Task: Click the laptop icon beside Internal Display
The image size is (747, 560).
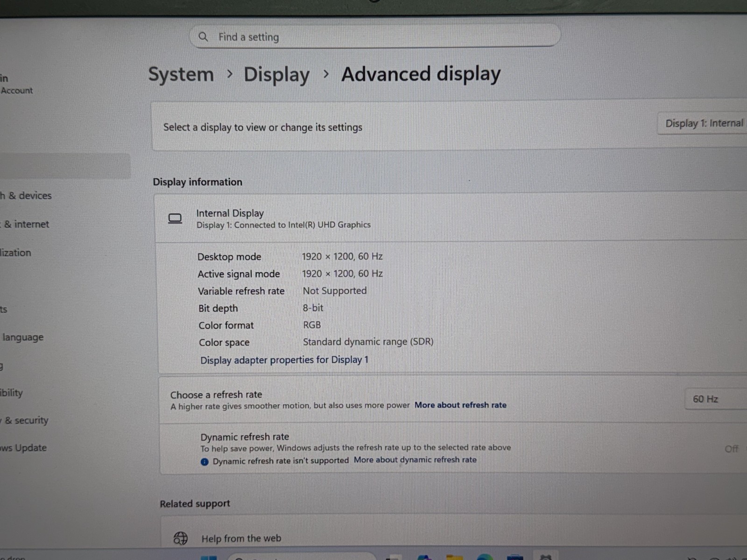Action: [175, 218]
